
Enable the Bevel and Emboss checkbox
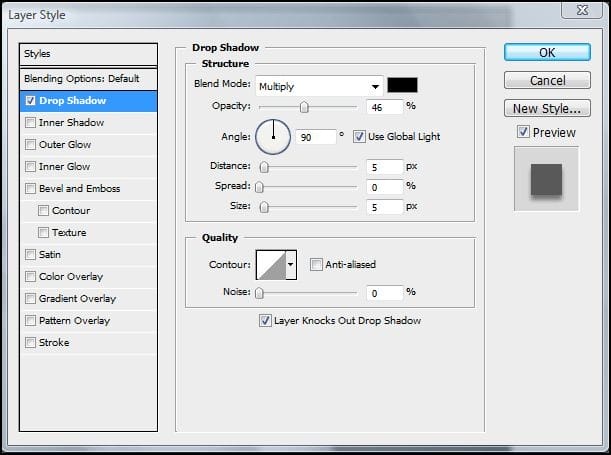30,189
